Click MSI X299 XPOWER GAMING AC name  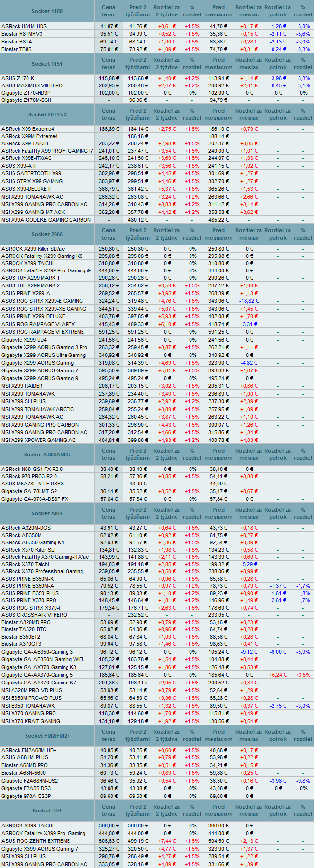[x=39, y=440]
